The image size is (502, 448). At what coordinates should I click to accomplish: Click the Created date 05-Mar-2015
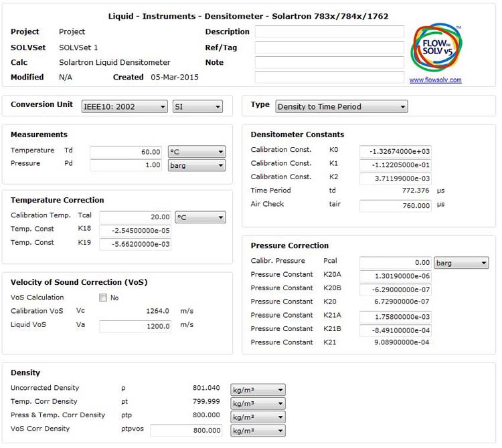(175, 78)
